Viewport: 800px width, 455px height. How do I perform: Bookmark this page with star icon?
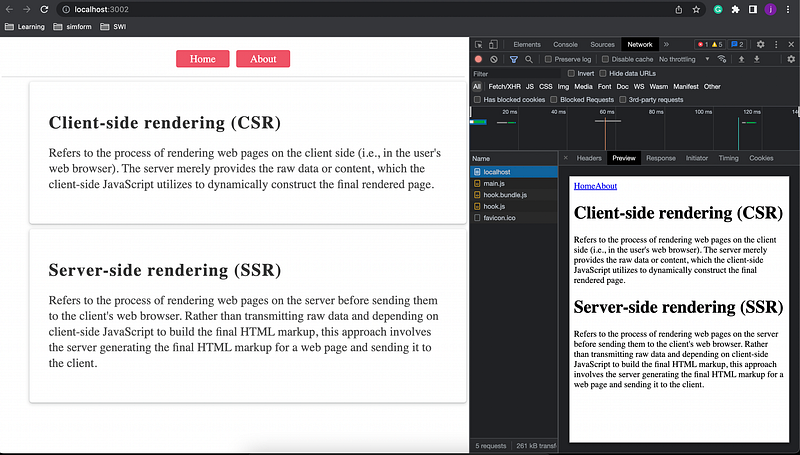point(696,9)
